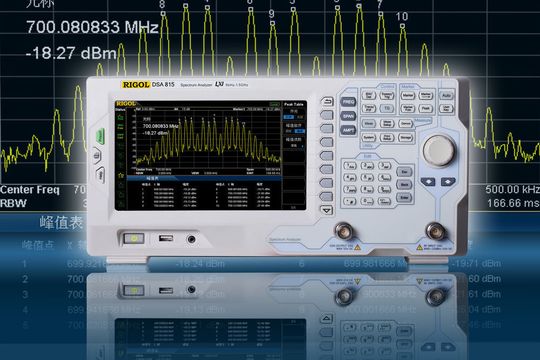The image size is (540, 360).
Task: Hit the Esc key
Action: coord(404,172)
